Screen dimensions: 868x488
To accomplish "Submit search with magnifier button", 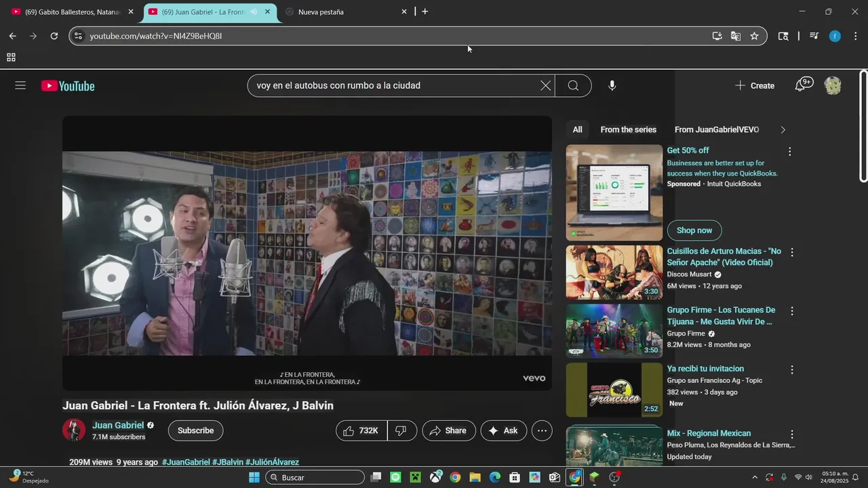I will (x=573, y=85).
